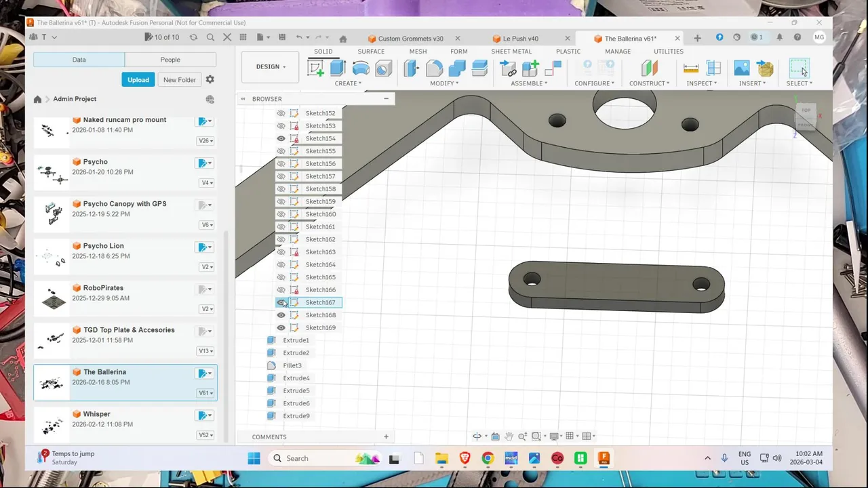
Task: Select the New Component icon
Action: coord(530,68)
